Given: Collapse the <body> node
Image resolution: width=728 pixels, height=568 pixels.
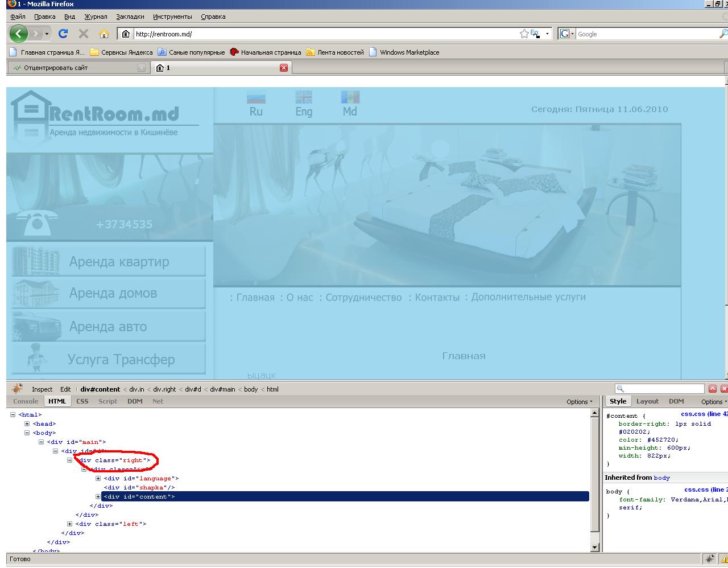Looking at the screenshot, I should tap(27, 433).
